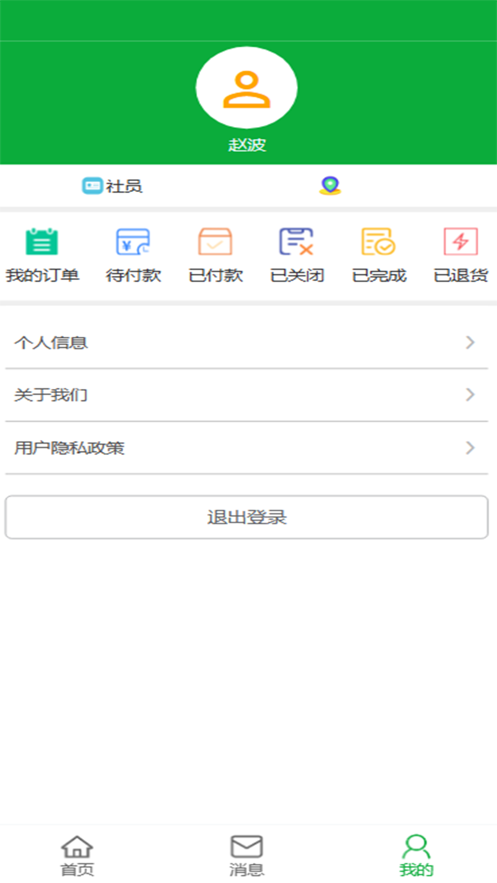497x883 pixels.
Task: Click the member card icon beside 社员
Action: 92,186
